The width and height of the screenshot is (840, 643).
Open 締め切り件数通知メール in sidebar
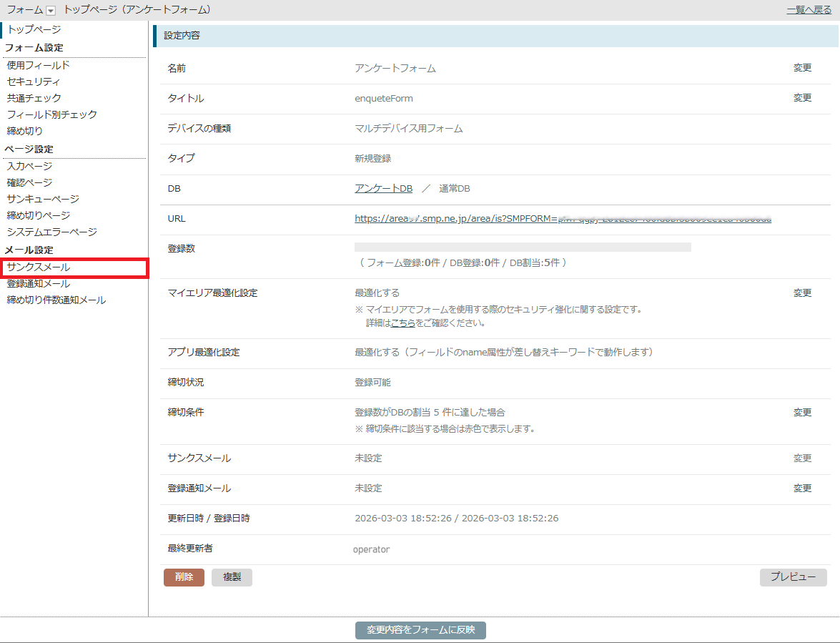tap(56, 300)
